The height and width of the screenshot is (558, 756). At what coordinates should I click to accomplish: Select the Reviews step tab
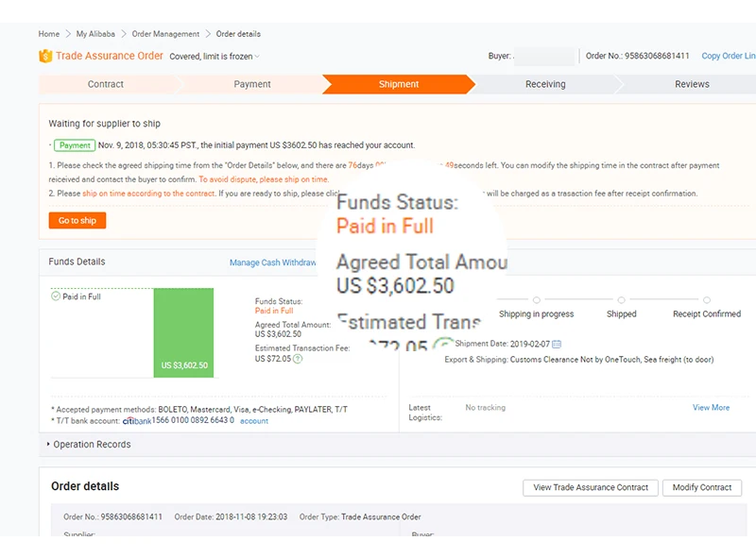[692, 84]
